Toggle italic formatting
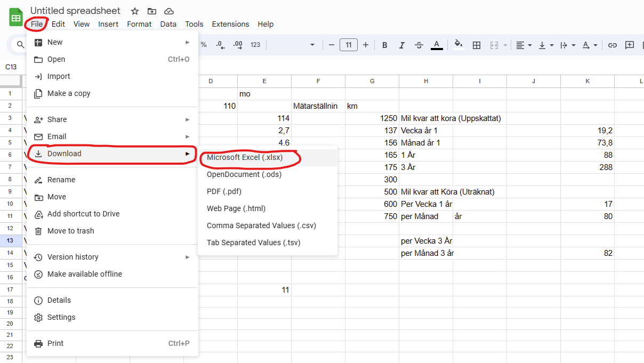The width and height of the screenshot is (644, 363). pos(402,45)
